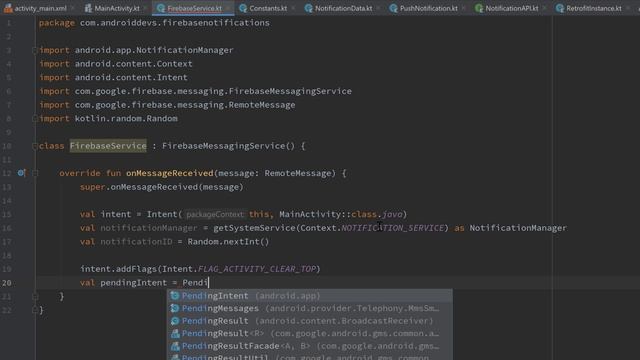Screen dimensions: 640x360
Task: Choose PendingIntent (android.app) completion
Action: pyautogui.click(x=309, y=296)
